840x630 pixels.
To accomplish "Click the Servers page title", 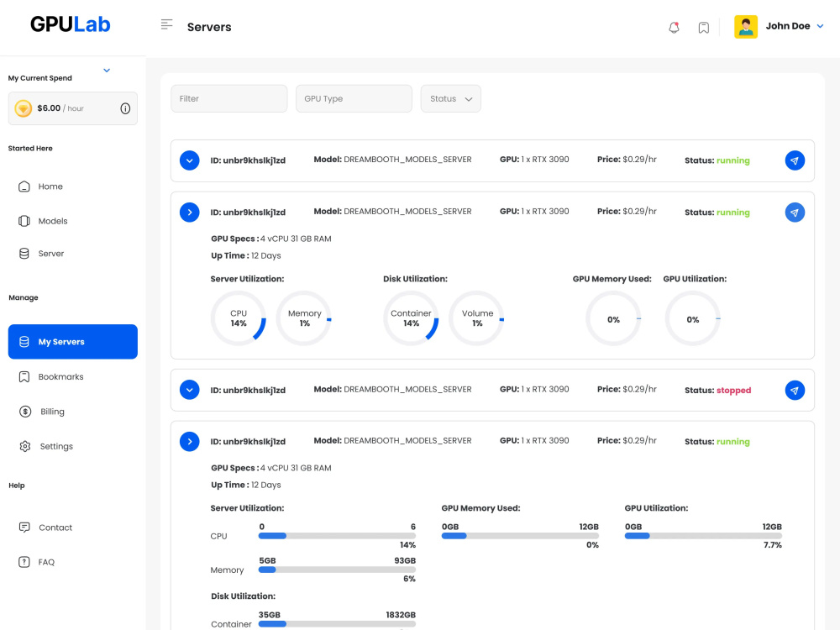I will tap(209, 27).
